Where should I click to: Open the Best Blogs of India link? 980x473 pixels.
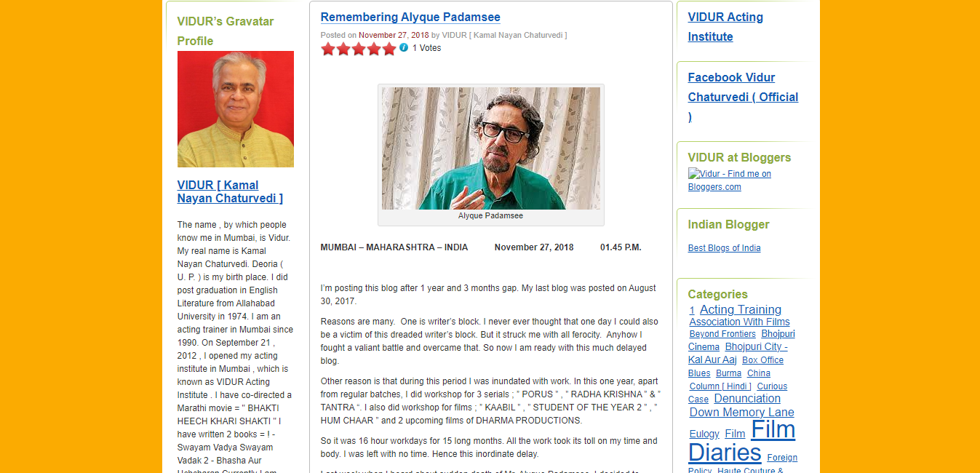[x=725, y=248]
